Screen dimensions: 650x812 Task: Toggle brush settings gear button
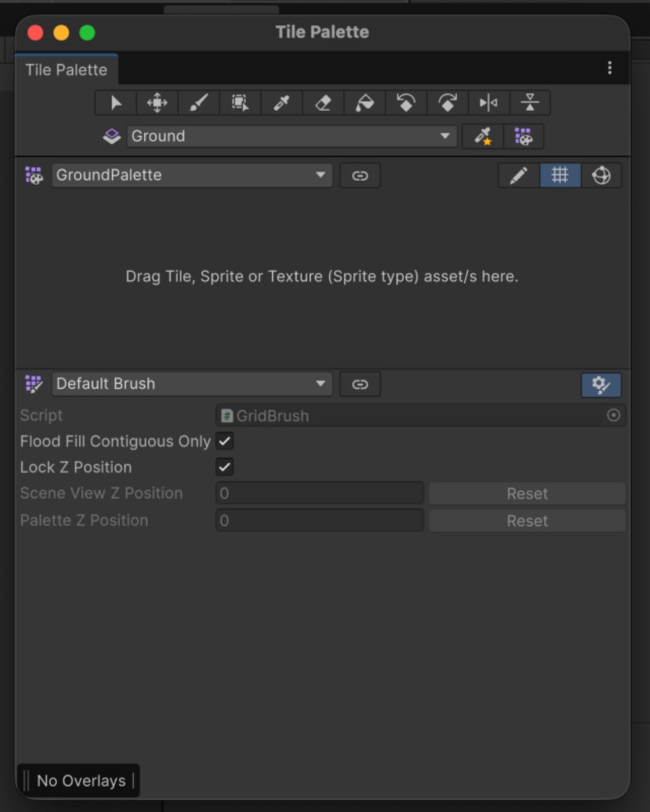[601, 385]
